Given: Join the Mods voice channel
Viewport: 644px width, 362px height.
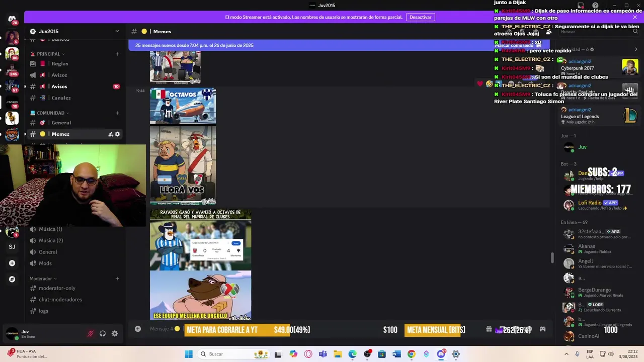Looking at the screenshot, I should [x=74, y=263].
